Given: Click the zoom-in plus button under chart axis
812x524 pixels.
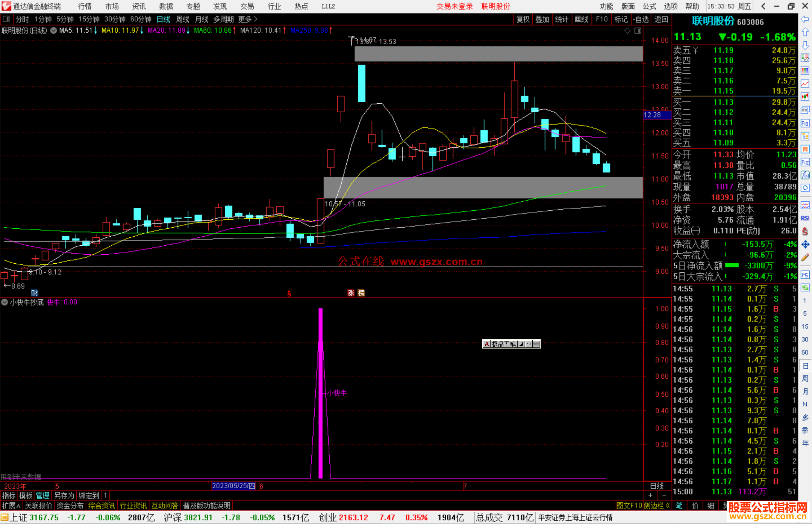Looking at the screenshot, I should (x=651, y=495).
